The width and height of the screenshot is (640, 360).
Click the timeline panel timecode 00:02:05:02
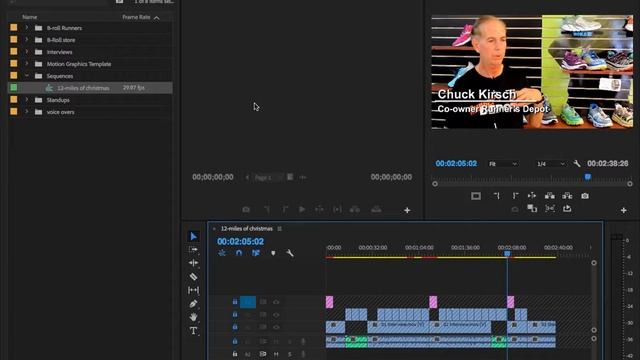240,242
